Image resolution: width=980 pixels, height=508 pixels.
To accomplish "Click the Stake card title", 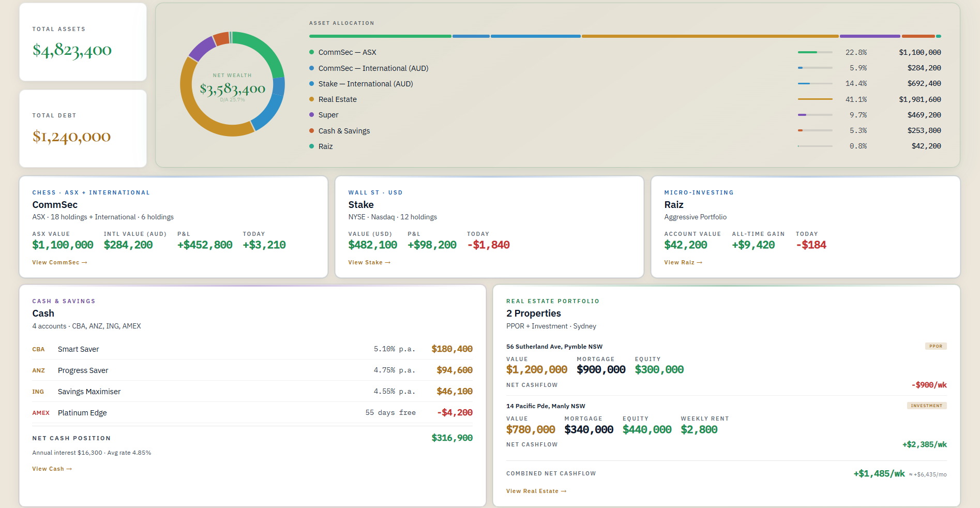I will 360,205.
